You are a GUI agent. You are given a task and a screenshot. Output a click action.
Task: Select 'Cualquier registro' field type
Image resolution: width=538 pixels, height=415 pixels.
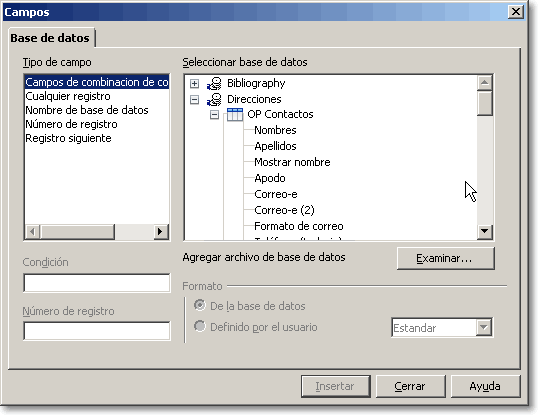(x=97, y=96)
